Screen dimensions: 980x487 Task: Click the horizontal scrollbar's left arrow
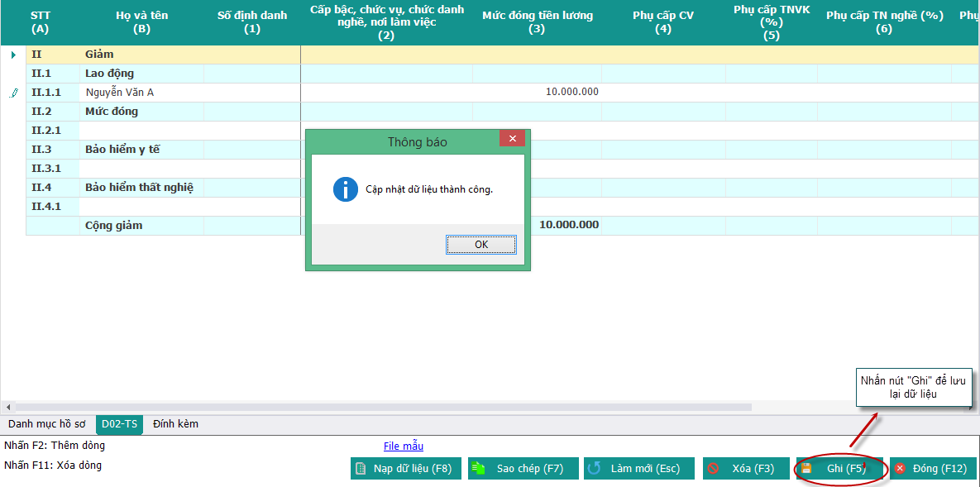tap(8, 407)
